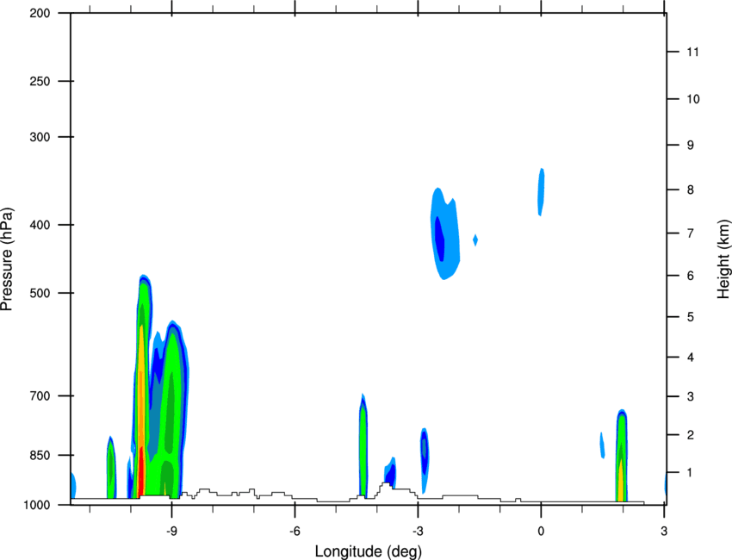Viewport: 732px width, 560px height.
Task: Click the 4 km height tick label
Action: coord(690,358)
